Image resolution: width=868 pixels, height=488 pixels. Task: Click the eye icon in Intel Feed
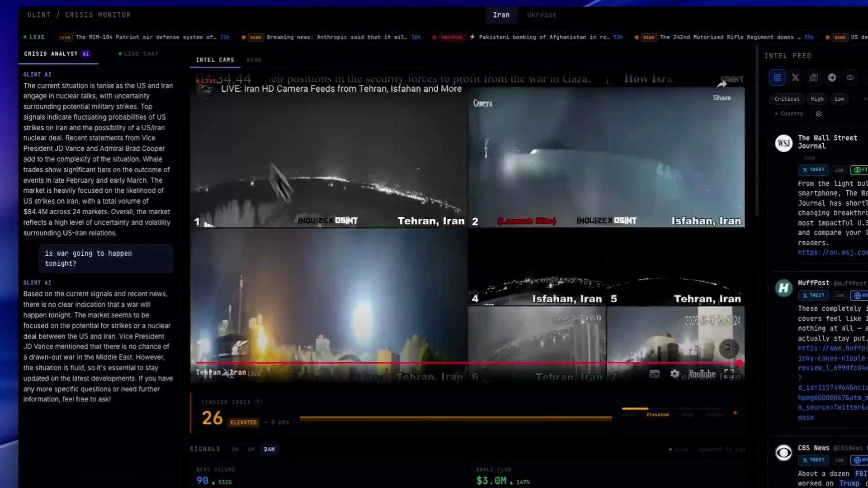850,78
